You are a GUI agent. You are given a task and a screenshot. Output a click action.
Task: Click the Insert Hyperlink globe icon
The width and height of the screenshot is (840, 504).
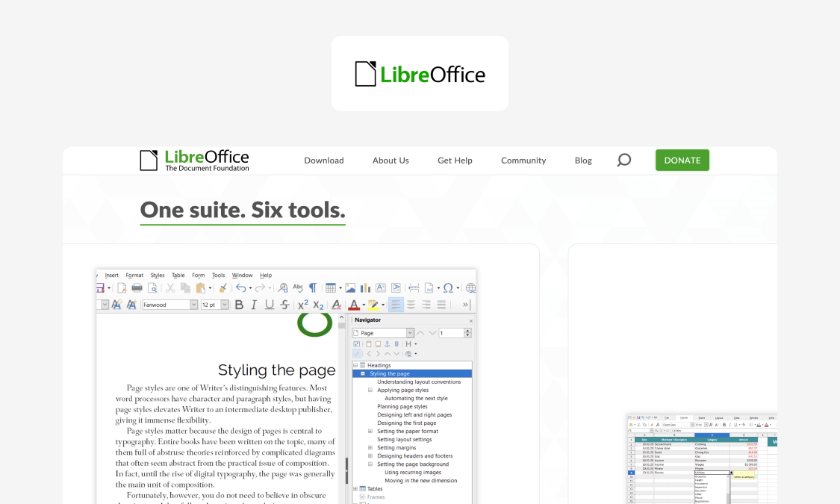[x=470, y=287]
